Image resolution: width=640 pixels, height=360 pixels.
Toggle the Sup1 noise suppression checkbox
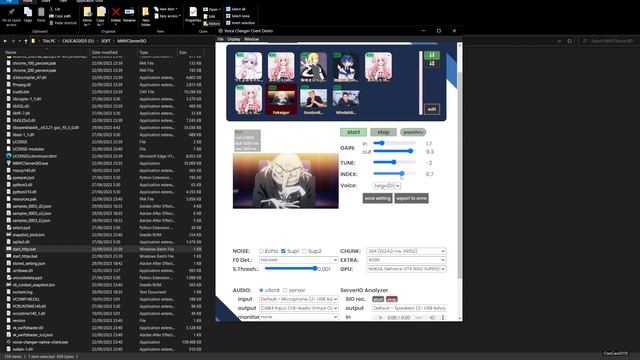283,251
